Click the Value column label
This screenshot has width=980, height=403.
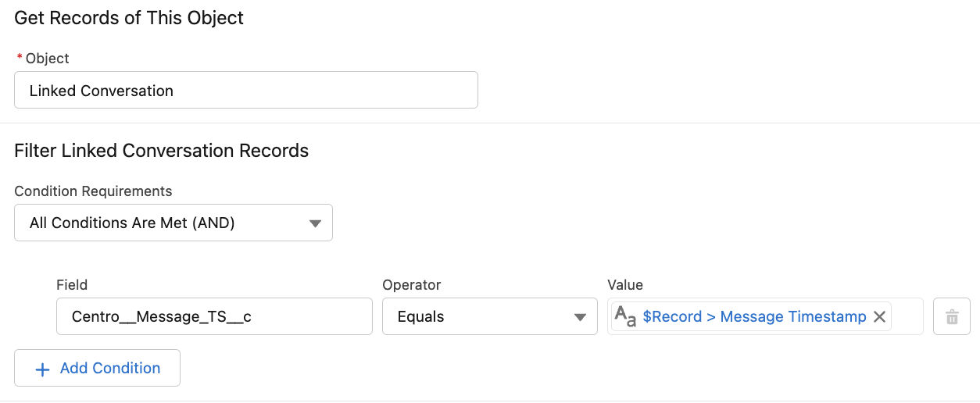pyautogui.click(x=625, y=285)
